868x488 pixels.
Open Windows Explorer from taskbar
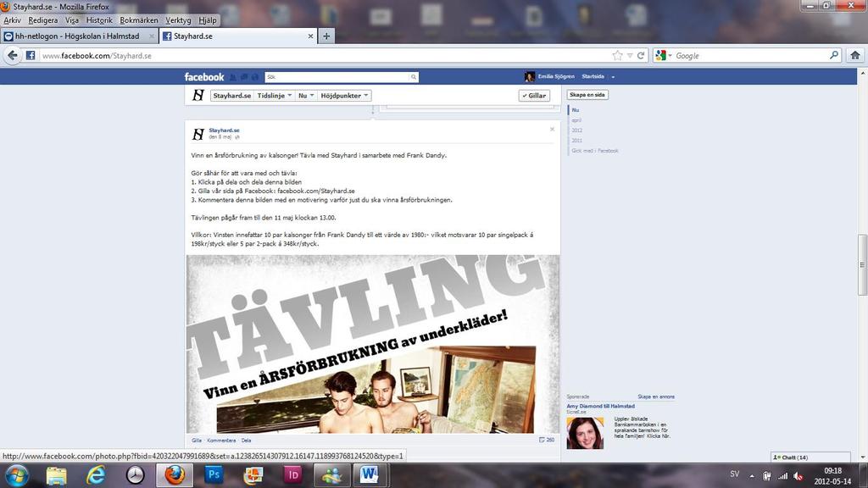pos(57,475)
